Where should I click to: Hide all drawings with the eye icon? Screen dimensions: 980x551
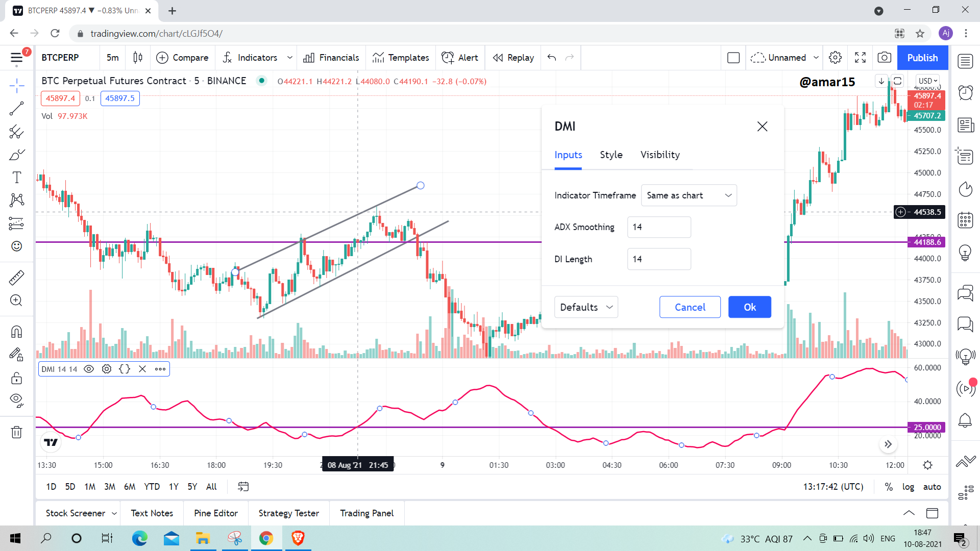click(16, 400)
